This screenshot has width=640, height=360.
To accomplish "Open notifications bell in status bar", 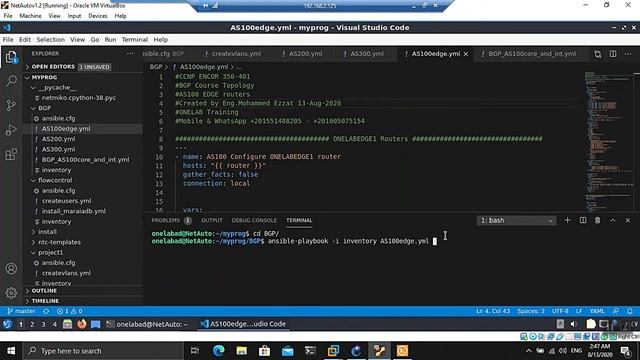I will (x=630, y=311).
